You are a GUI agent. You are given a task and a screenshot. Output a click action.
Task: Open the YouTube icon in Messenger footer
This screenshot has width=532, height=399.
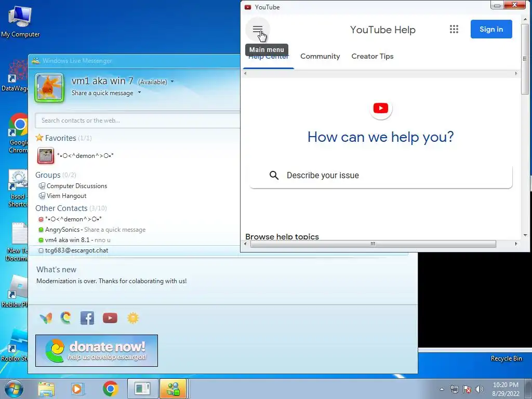(x=110, y=318)
